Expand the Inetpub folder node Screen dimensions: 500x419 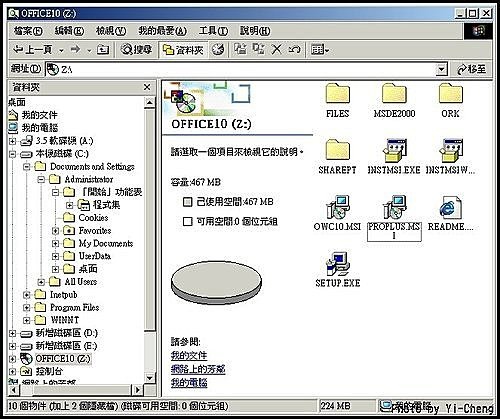(27, 295)
